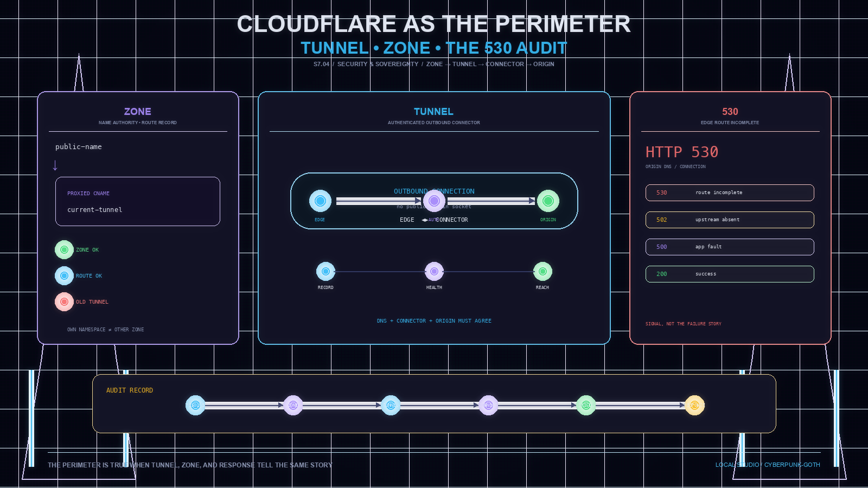The image size is (868, 488).
Task: Click the RECORD check node
Action: 325,272
